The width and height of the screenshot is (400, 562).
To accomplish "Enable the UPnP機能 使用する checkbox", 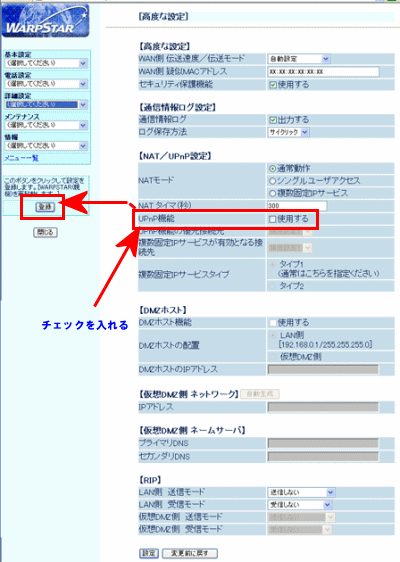I will click(x=272, y=219).
